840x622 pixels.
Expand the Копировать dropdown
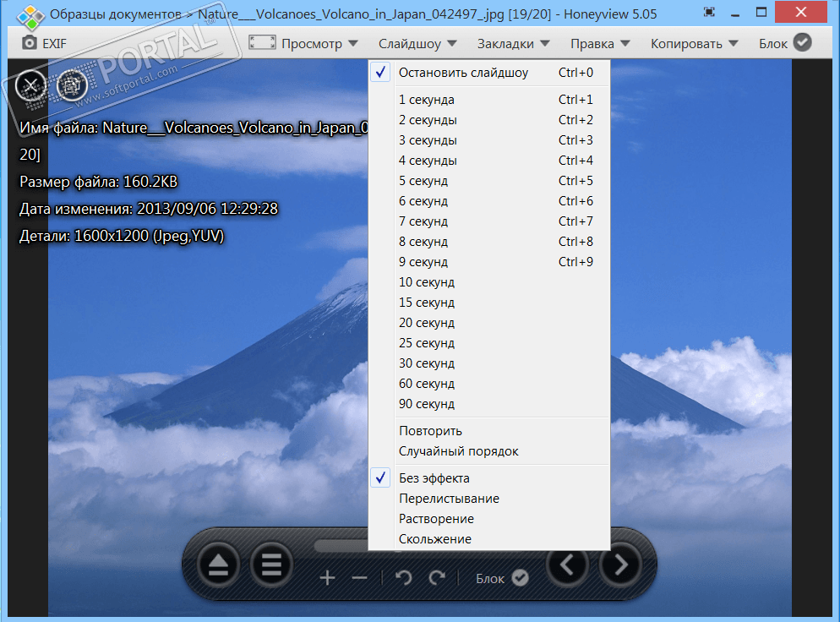tap(695, 43)
